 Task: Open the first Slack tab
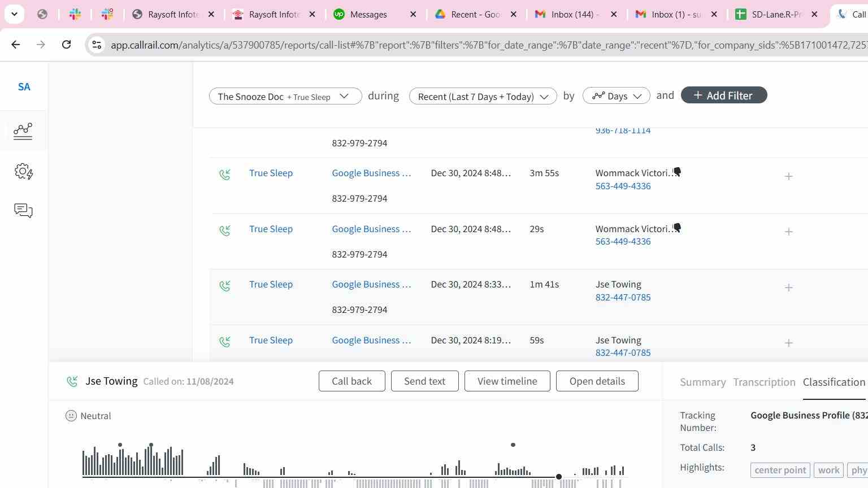tap(75, 14)
